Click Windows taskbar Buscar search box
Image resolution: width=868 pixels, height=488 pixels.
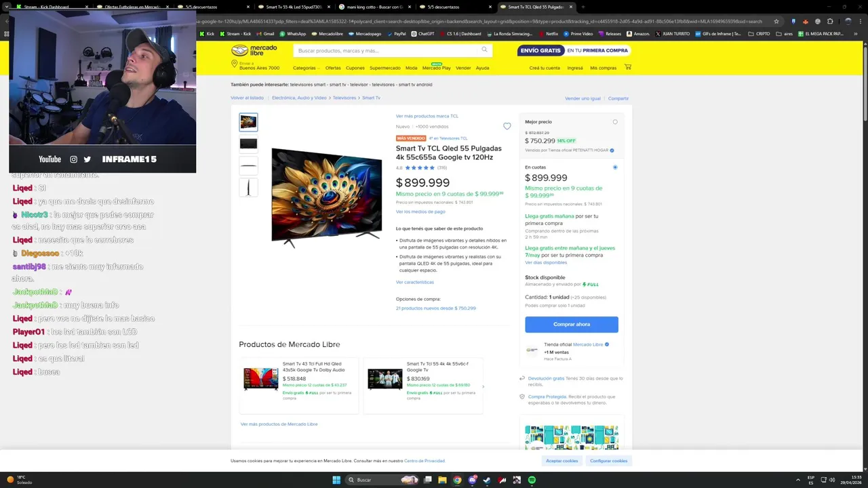pos(383,480)
